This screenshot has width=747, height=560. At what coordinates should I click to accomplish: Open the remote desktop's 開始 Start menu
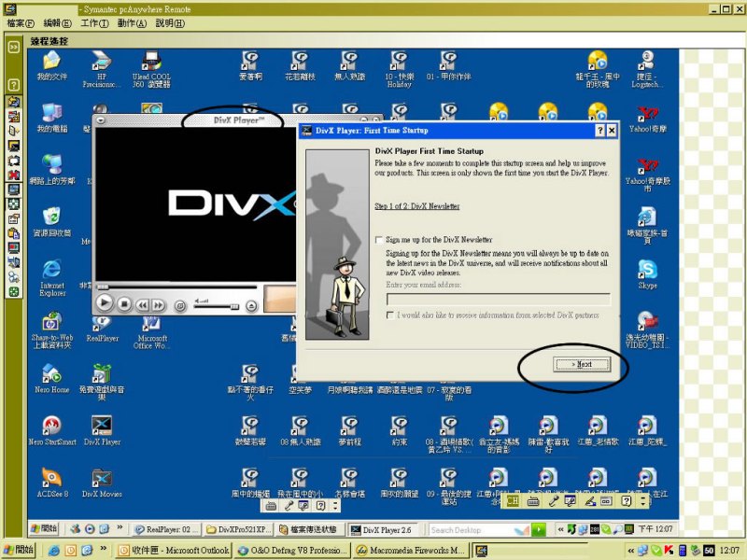43,528
